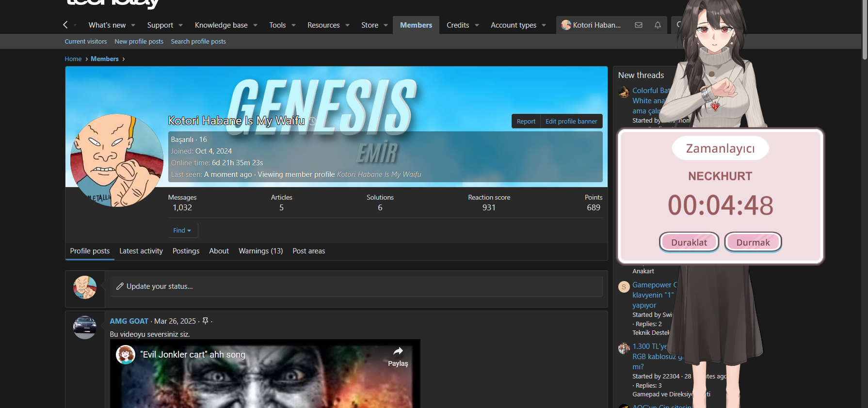Image resolution: width=868 pixels, height=408 pixels.
Task: Click Edit profile banner
Action: click(571, 122)
